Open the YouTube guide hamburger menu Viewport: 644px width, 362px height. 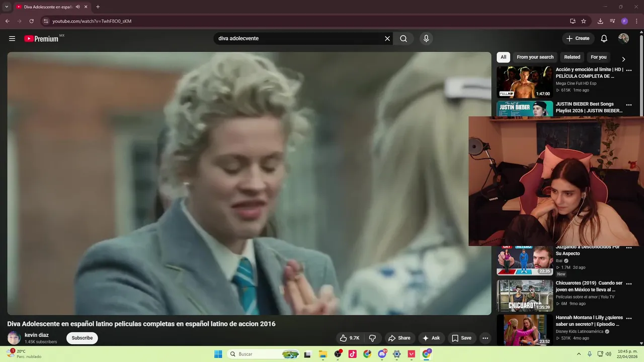pos(12,39)
